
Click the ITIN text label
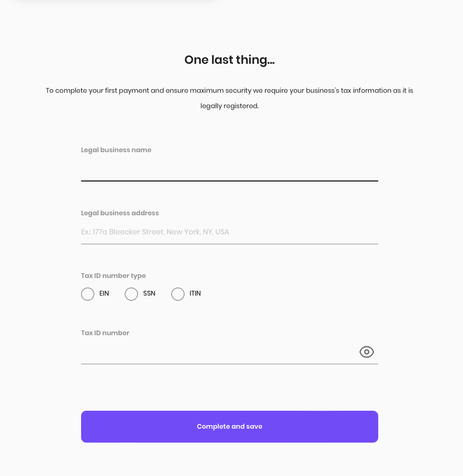(195, 293)
